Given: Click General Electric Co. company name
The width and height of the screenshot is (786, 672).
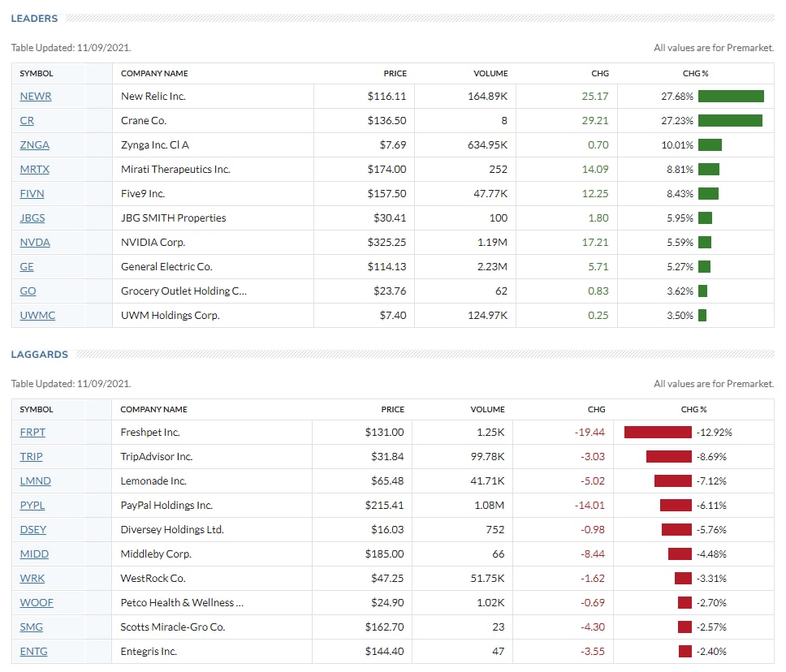Looking at the screenshot, I should [x=166, y=266].
